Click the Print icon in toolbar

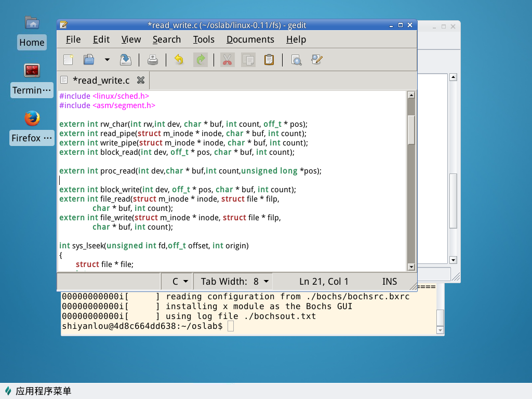tap(153, 60)
